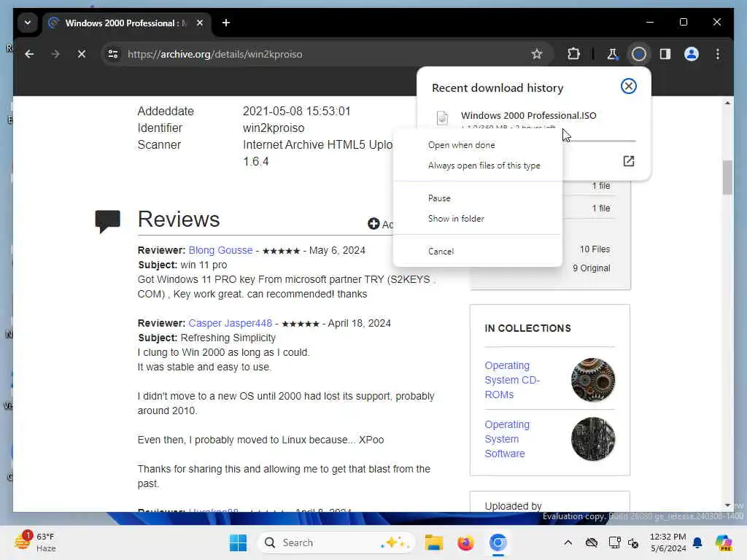Click the Subject text win 11 pro
The width and height of the screenshot is (747, 560).
coord(204,265)
